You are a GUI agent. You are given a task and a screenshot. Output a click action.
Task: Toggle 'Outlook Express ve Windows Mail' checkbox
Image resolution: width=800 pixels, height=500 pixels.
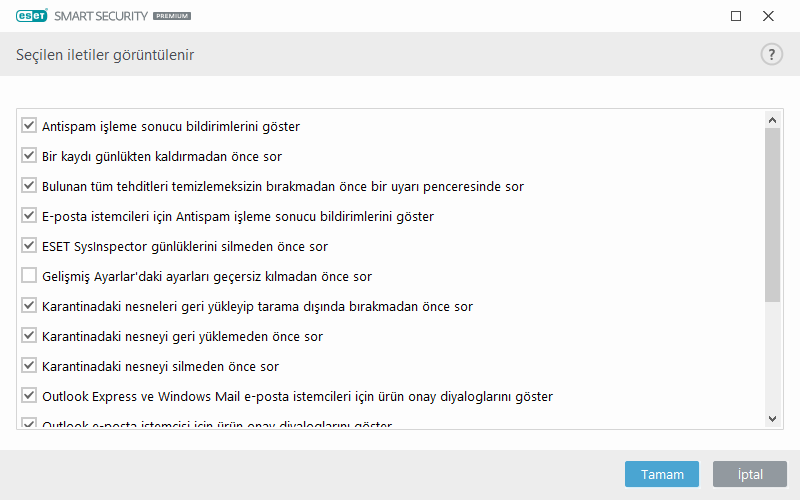[x=29, y=396]
